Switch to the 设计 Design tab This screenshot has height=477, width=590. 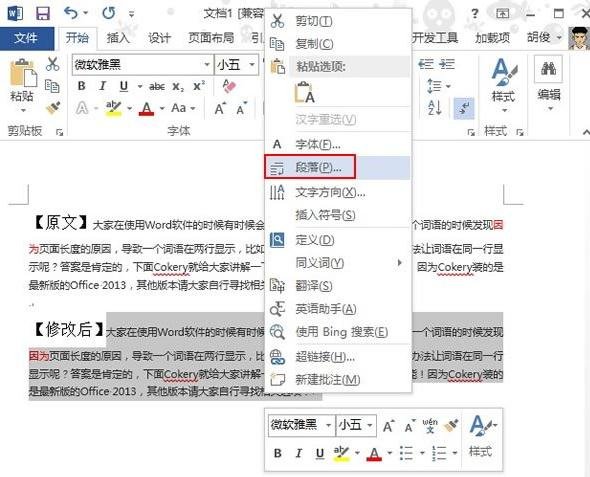tap(159, 38)
